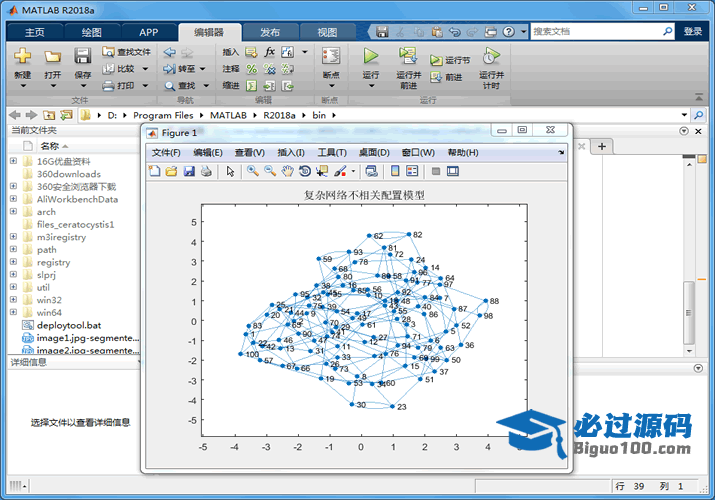The height and width of the screenshot is (500, 715).
Task: Expand the AliWorkbenchData folder
Action: (13, 199)
